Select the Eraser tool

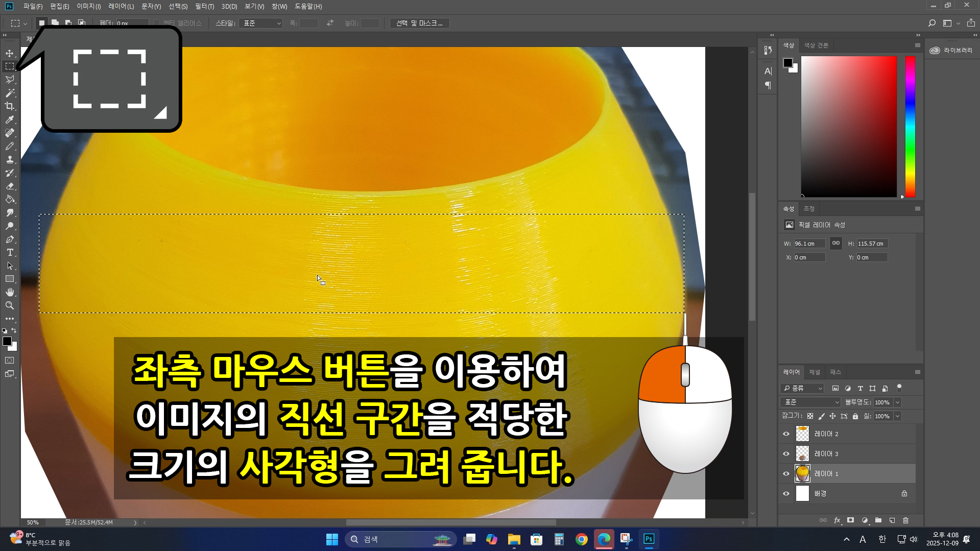(10, 186)
